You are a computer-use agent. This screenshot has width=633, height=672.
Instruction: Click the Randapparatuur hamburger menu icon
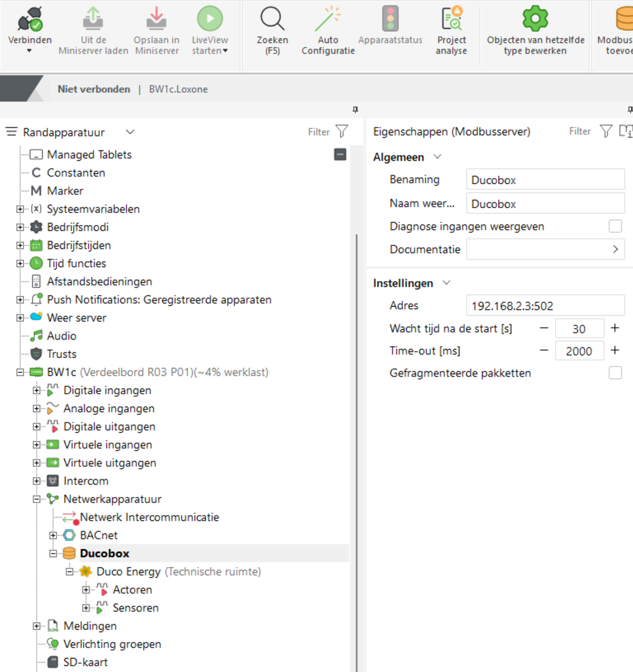point(12,132)
